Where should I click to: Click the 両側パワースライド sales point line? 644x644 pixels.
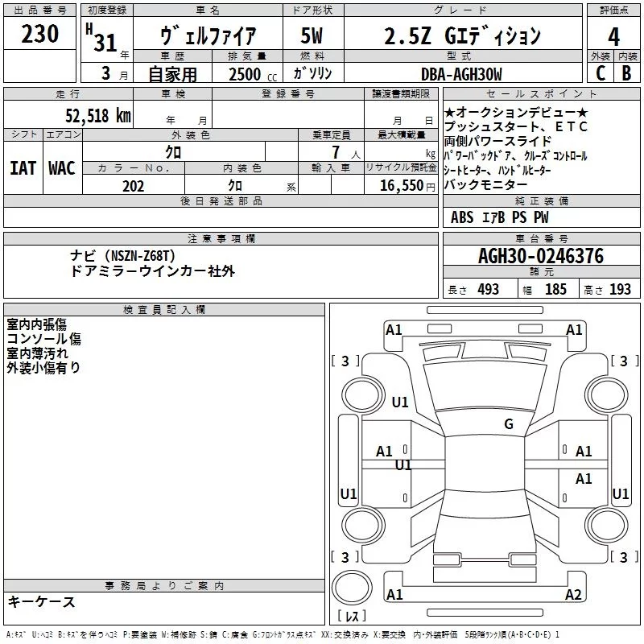[x=497, y=141]
